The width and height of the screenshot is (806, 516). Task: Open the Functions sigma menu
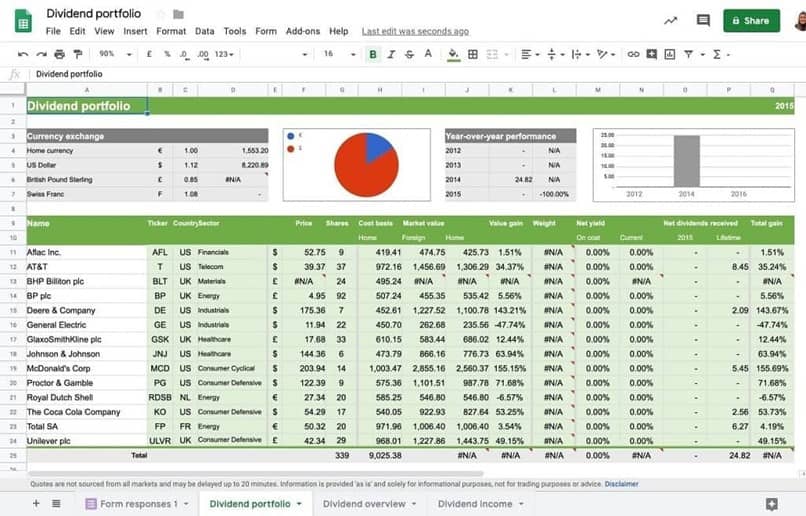717,54
